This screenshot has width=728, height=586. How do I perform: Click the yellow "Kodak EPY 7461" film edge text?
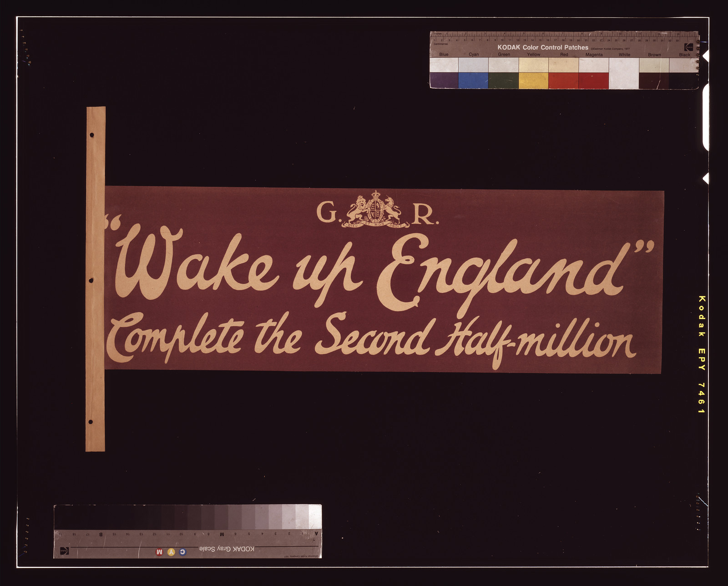point(702,355)
